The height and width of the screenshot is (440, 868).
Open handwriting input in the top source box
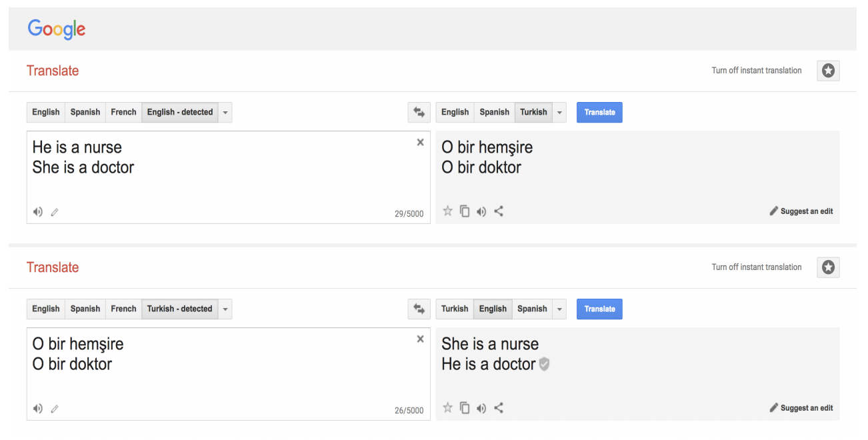pyautogui.click(x=55, y=212)
